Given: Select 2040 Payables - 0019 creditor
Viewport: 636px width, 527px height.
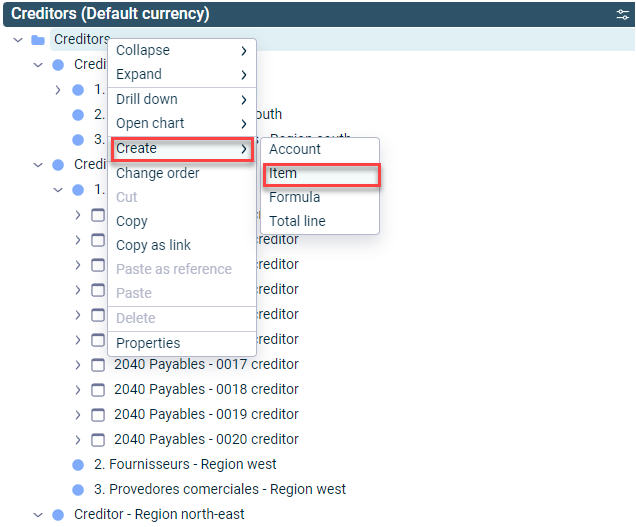Looking at the screenshot, I should (x=206, y=414).
